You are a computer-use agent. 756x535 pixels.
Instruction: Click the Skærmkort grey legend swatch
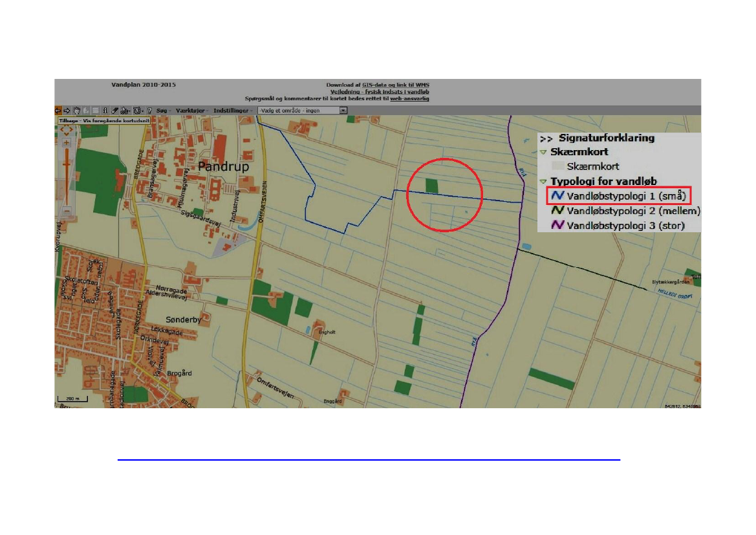pos(558,166)
